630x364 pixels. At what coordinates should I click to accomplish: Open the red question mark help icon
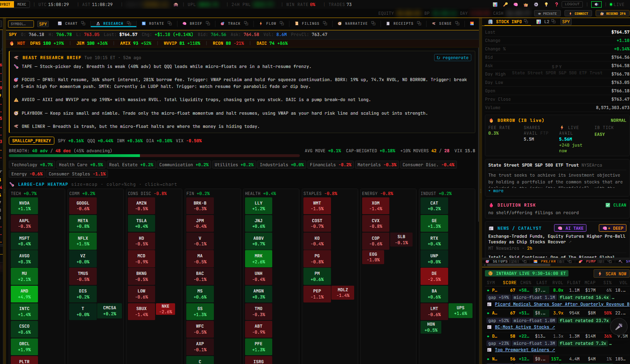556,4
